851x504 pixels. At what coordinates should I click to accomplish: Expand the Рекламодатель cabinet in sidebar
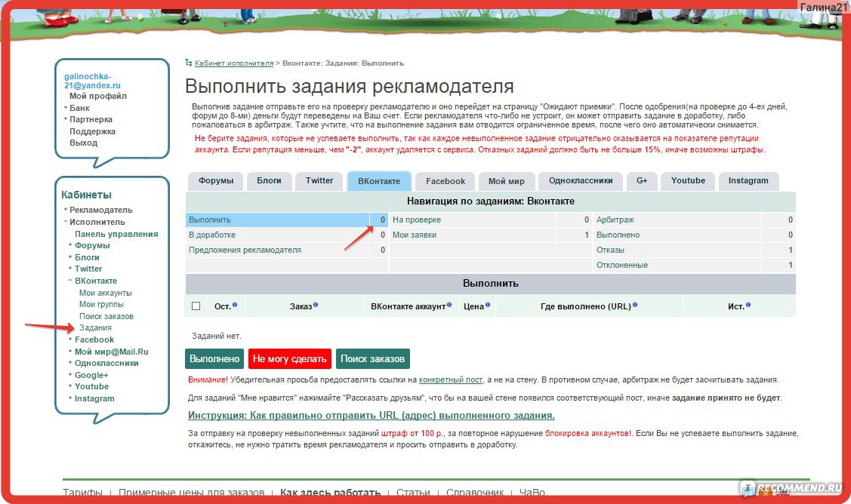[x=66, y=210]
